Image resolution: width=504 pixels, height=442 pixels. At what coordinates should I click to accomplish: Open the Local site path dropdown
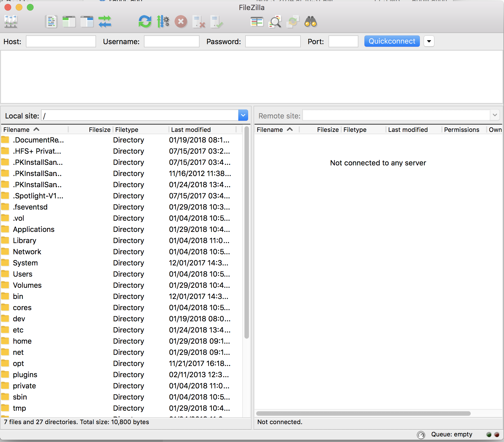tap(243, 115)
